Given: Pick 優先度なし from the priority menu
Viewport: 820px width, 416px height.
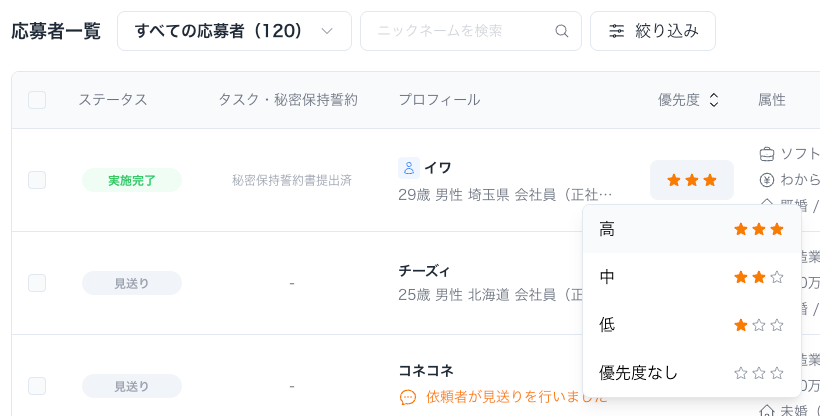Looking at the screenshot, I should pos(691,373).
